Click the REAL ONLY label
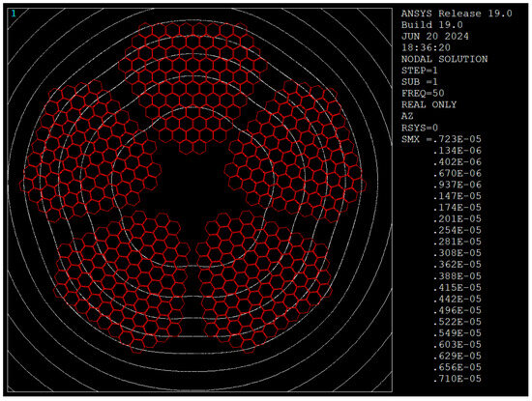 [x=429, y=104]
